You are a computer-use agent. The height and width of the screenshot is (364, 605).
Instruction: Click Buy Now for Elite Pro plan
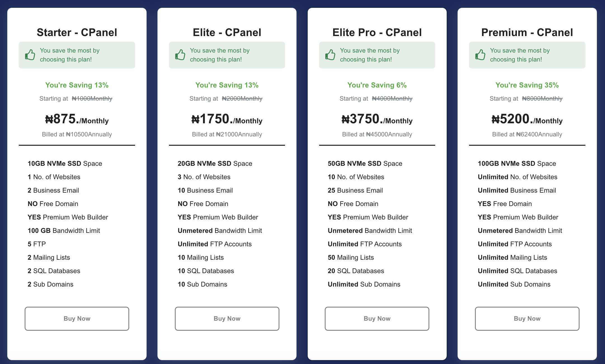point(377,319)
